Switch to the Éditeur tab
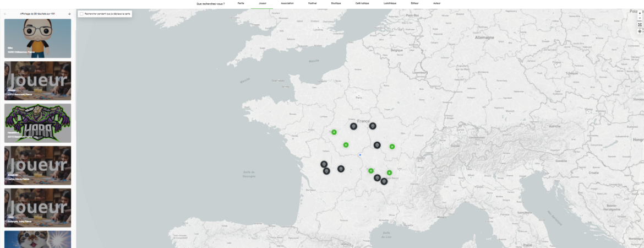This screenshot has height=248, width=644. tap(415, 3)
